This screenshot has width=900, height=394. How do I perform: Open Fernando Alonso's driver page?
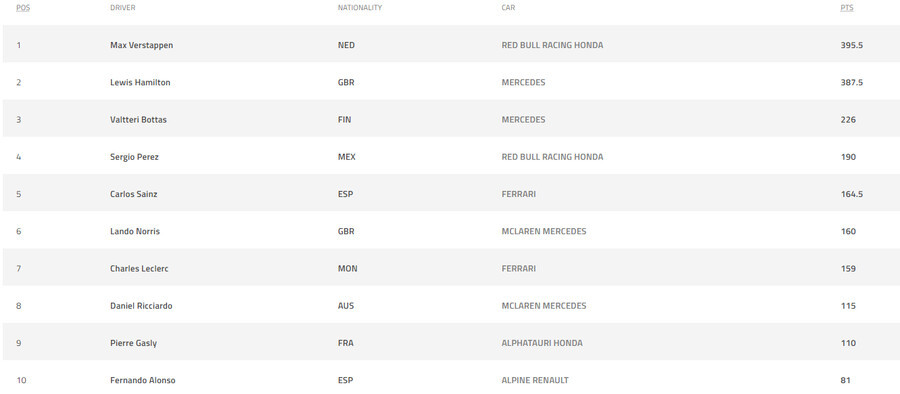point(143,380)
